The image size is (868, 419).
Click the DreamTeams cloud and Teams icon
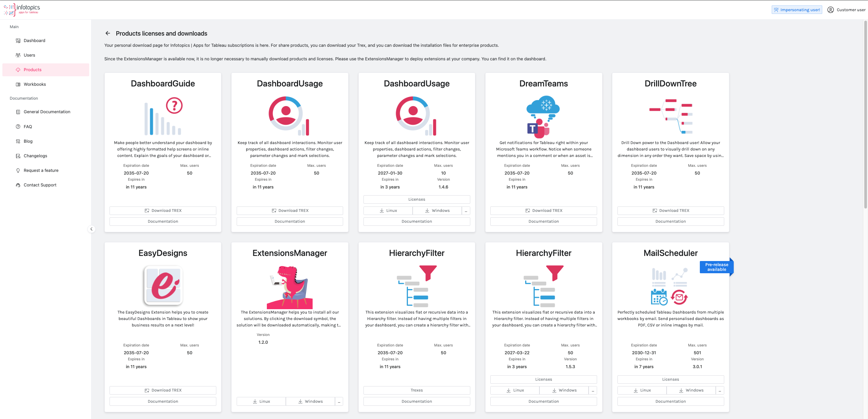coord(544,117)
